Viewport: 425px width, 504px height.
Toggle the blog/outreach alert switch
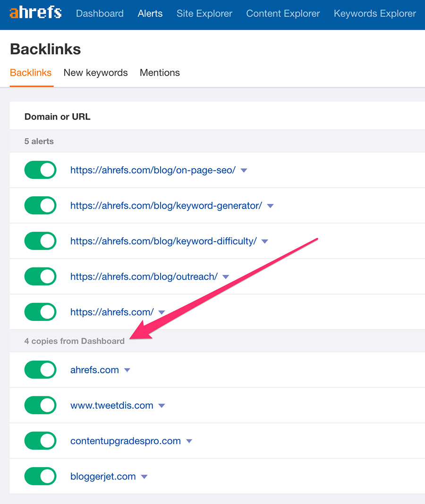click(x=40, y=277)
